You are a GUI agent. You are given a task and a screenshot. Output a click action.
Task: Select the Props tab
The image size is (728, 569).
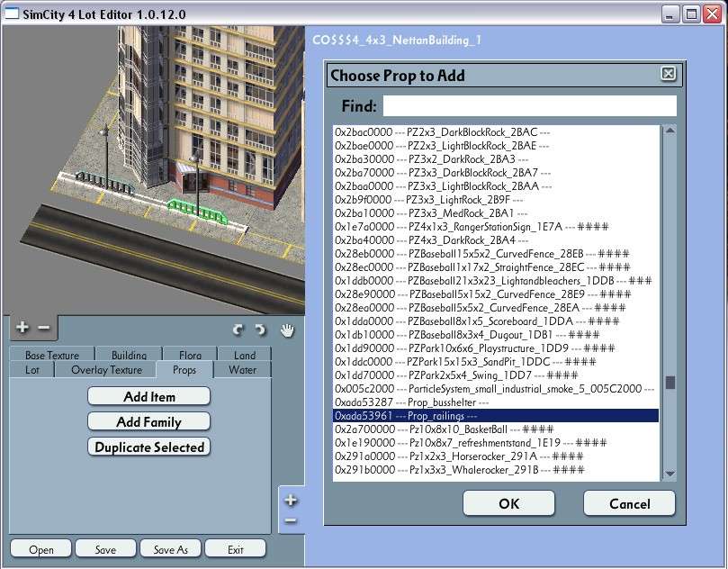184,370
